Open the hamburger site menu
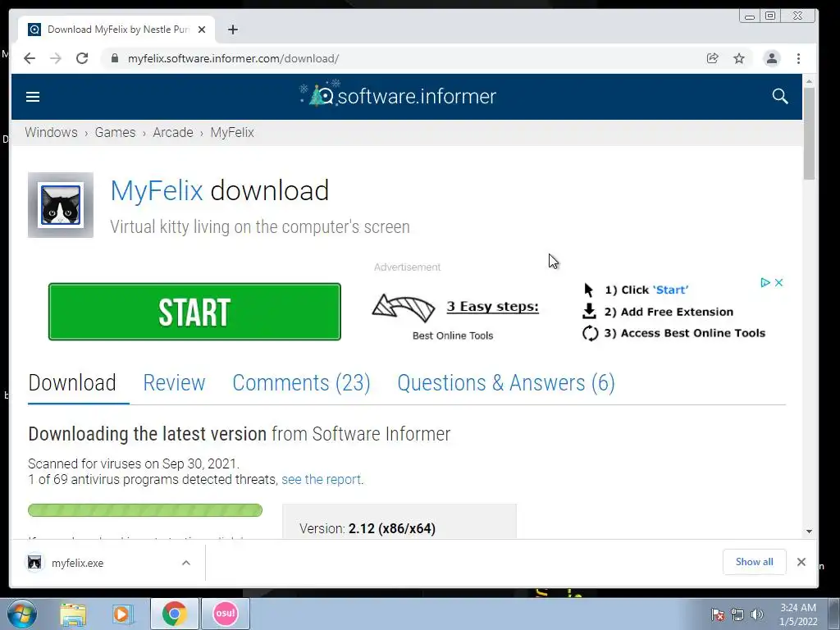840x630 pixels. 33,97
